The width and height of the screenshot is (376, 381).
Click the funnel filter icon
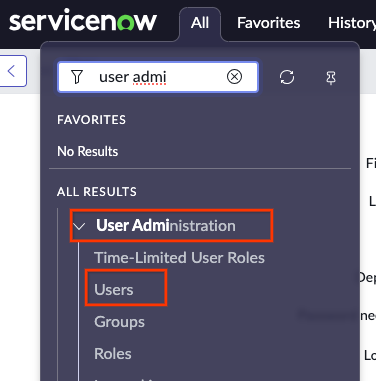click(x=77, y=77)
